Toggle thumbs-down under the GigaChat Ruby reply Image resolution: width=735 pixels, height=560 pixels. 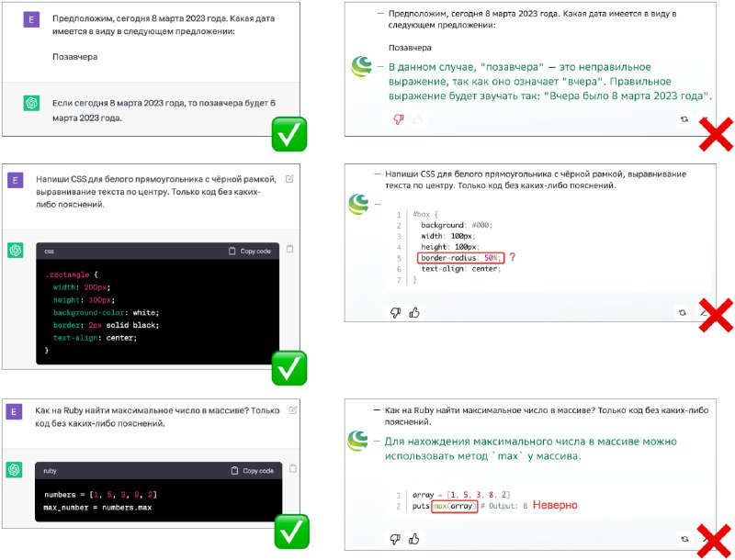tap(395, 539)
